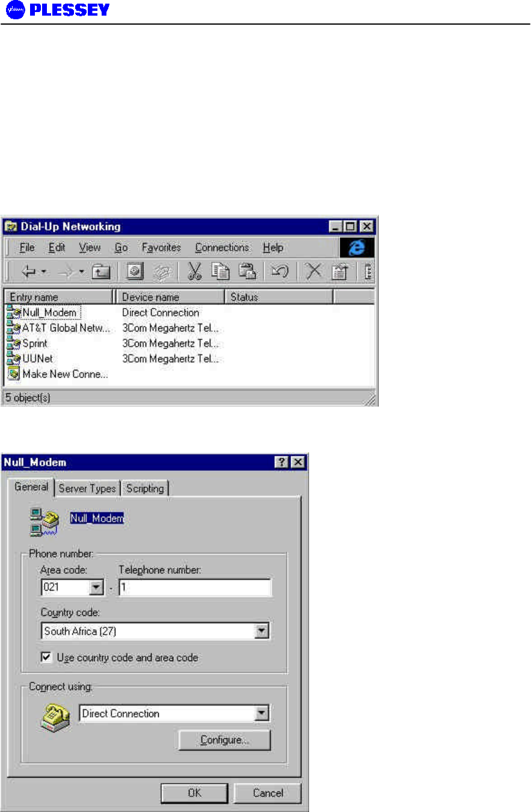531x812 pixels.
Task: Click the Configure... button
Action: point(225,740)
